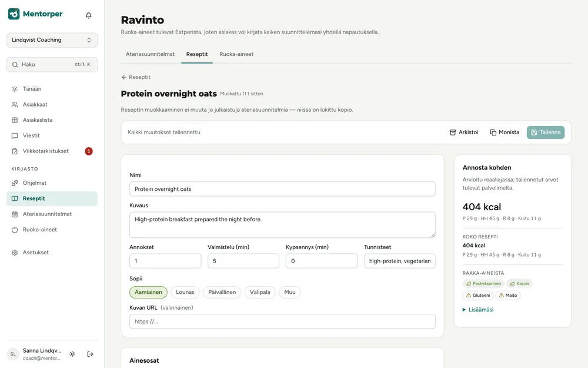The width and height of the screenshot is (588, 368).
Task: Click the Kuvan URL input field
Action: click(282, 322)
